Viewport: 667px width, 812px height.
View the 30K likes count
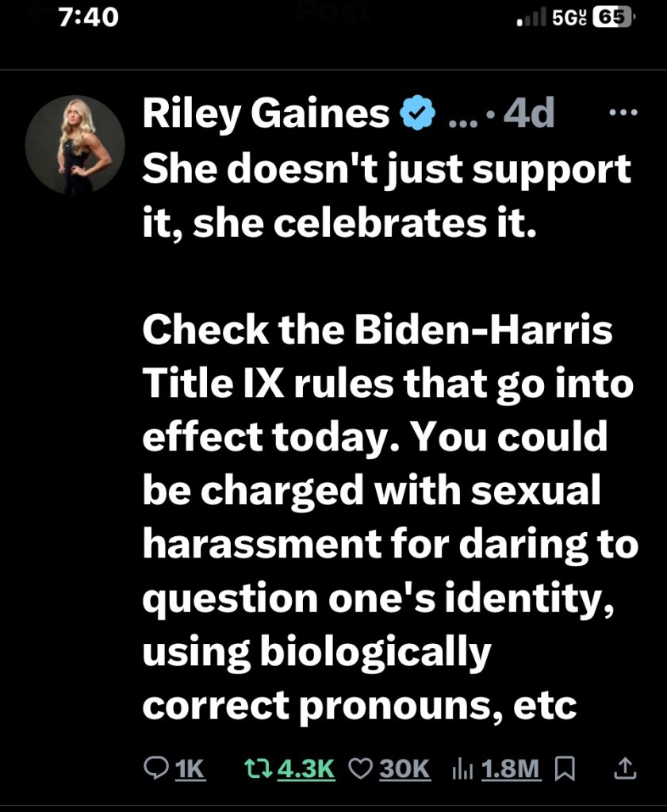point(404,768)
